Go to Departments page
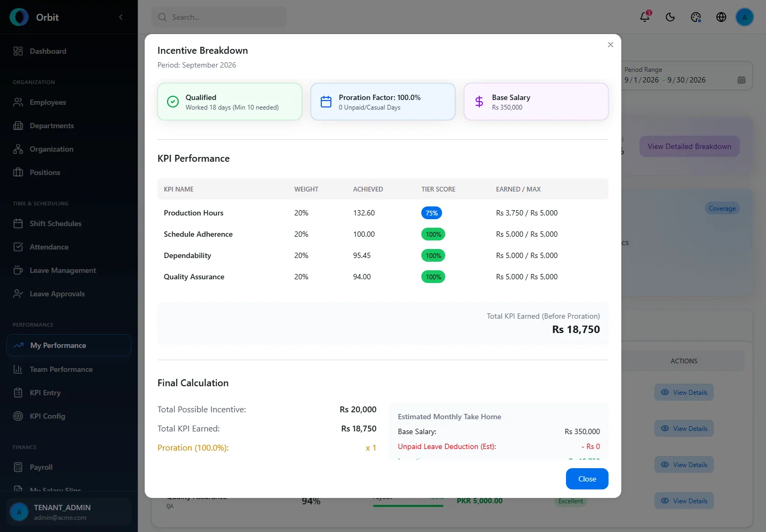The height and width of the screenshot is (532, 766). pyautogui.click(x=69, y=126)
